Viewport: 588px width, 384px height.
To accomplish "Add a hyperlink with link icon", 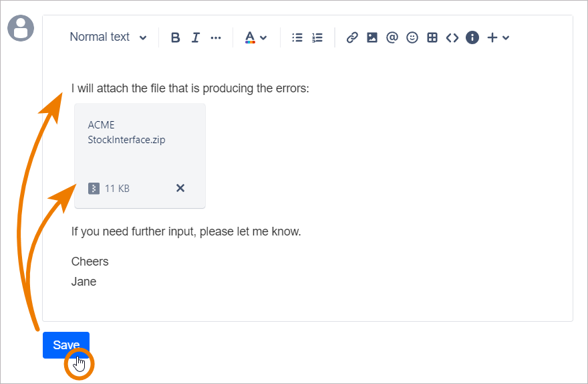I will [352, 37].
